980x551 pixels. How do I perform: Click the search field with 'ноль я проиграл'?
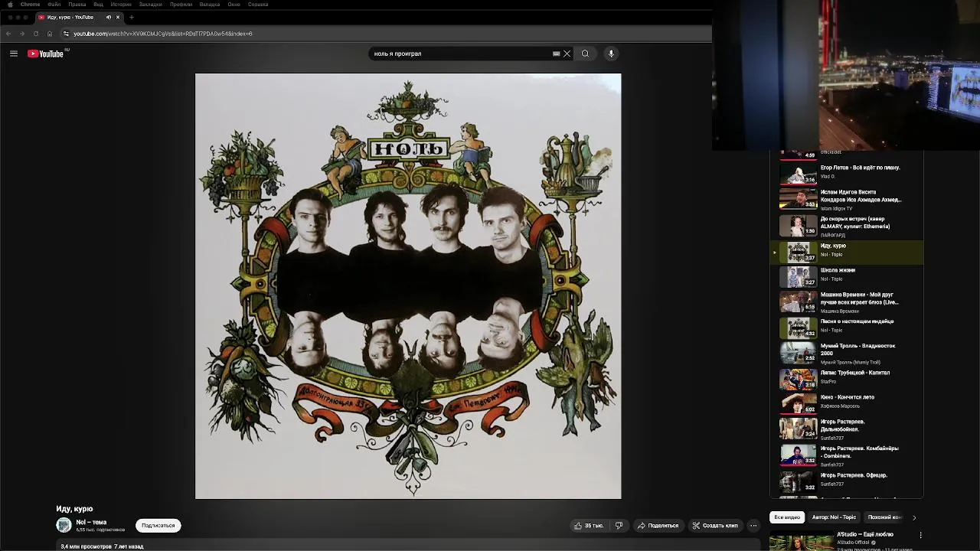[x=461, y=54]
